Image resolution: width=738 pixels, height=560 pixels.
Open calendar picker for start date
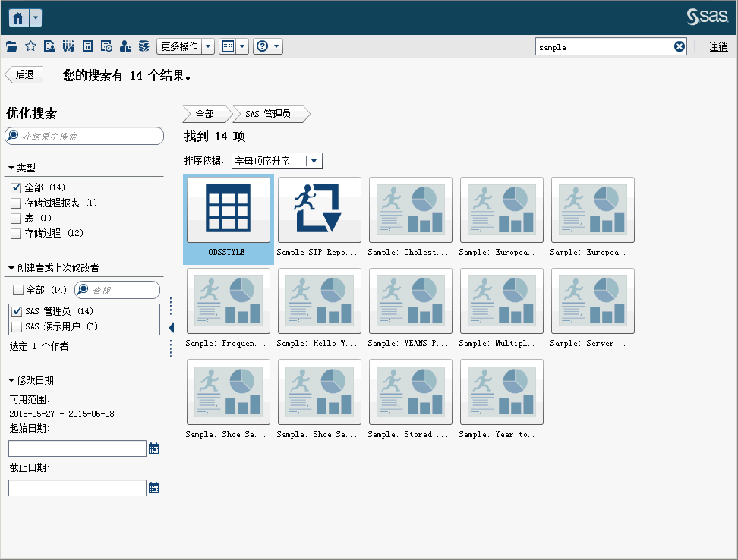click(x=154, y=448)
